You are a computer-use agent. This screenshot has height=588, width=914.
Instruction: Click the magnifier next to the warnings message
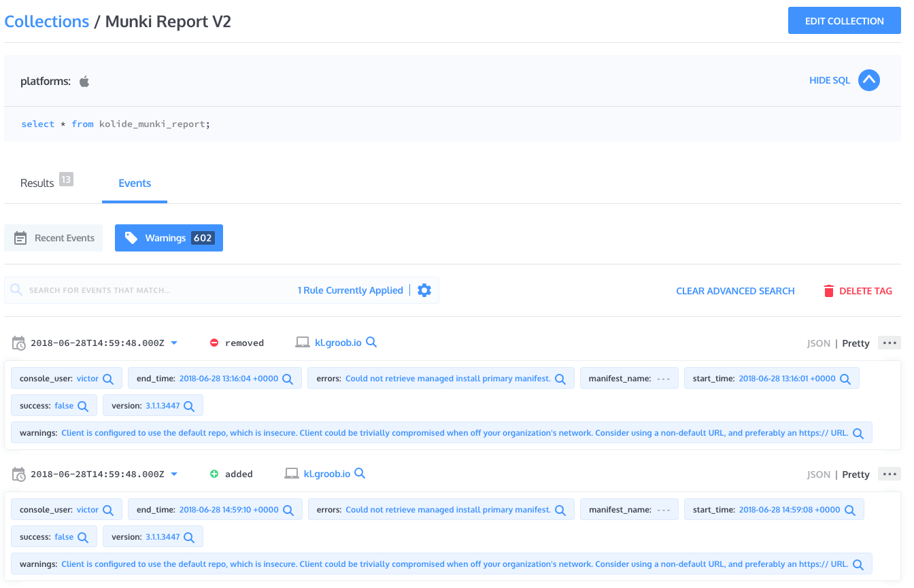click(857, 432)
